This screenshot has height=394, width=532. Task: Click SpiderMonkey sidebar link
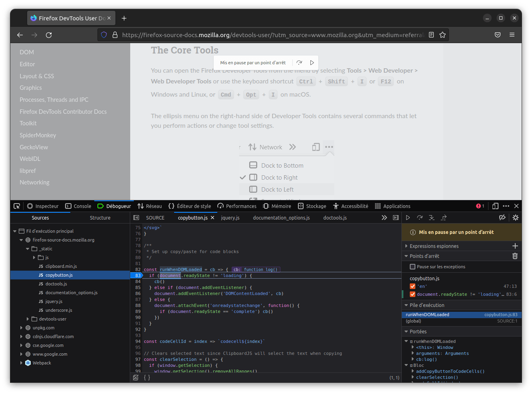(x=38, y=135)
